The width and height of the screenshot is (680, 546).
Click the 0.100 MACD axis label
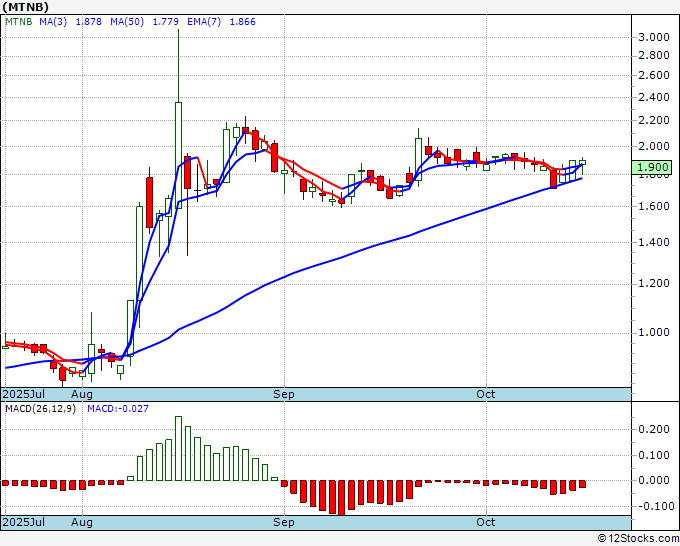(654, 455)
